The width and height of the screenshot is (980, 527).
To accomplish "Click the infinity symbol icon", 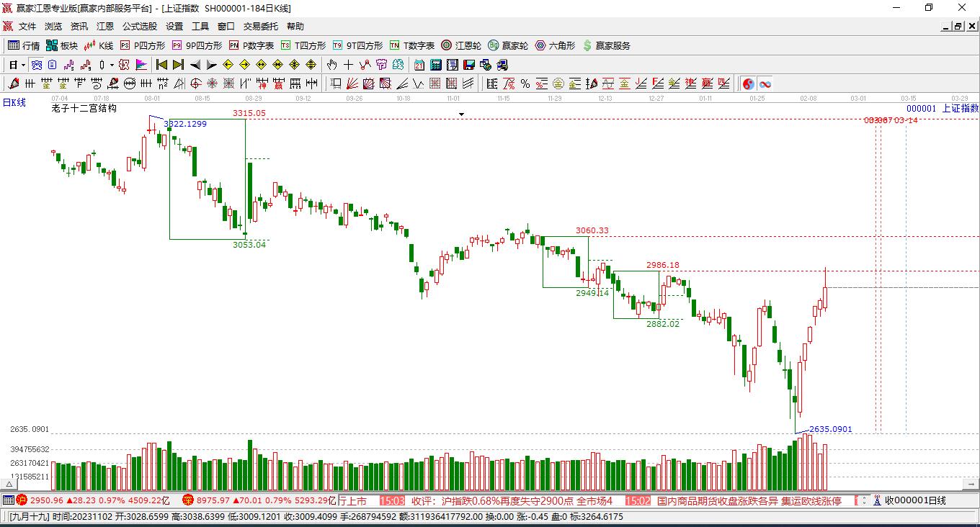I will 765,84.
